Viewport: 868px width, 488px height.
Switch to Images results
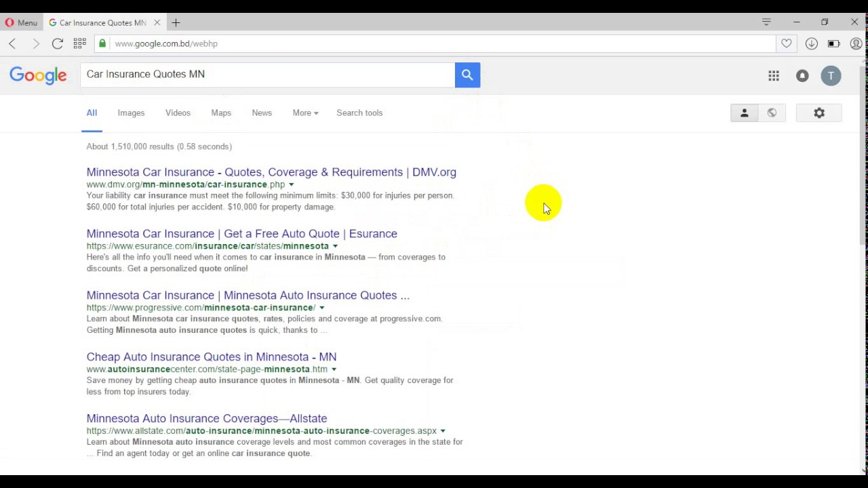click(131, 113)
